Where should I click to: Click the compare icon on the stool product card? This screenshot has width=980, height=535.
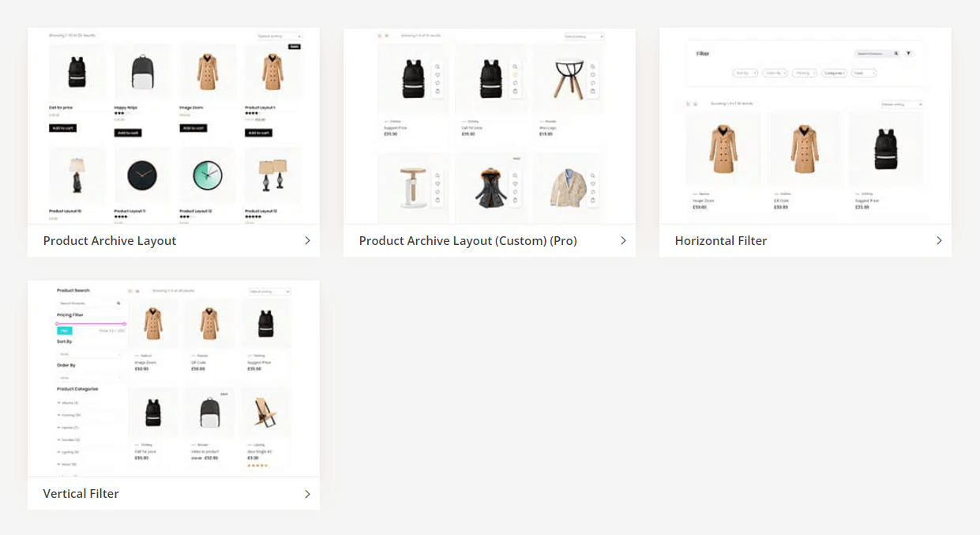coord(593,82)
